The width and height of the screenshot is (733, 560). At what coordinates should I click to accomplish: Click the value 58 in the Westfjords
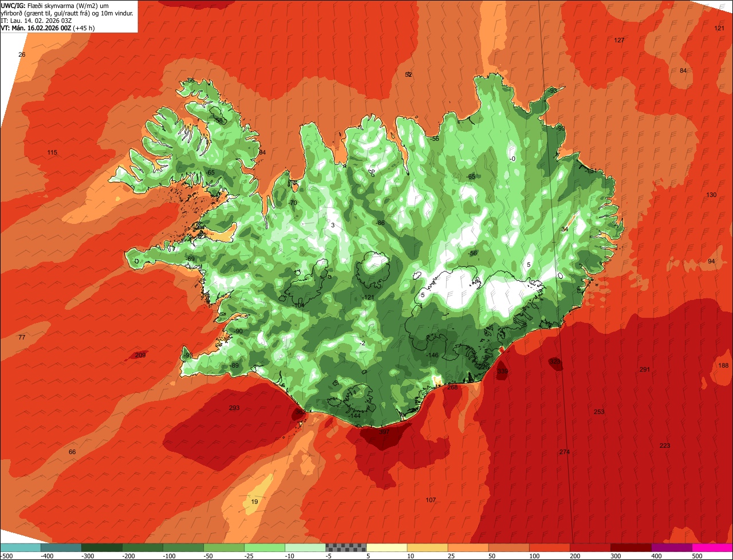219,121
